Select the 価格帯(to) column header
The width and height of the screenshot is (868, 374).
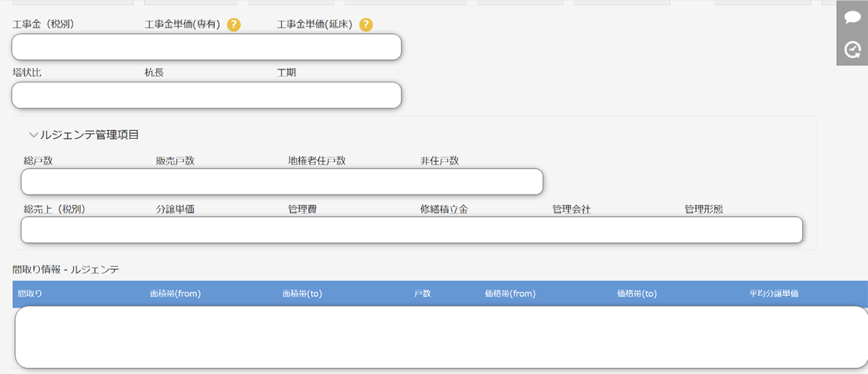[x=637, y=294]
